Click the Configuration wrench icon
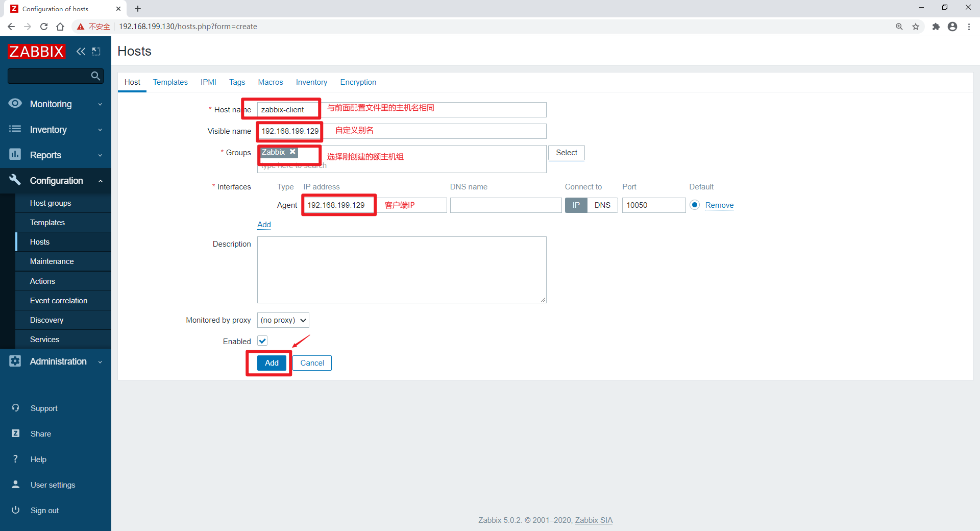 pyautogui.click(x=15, y=180)
